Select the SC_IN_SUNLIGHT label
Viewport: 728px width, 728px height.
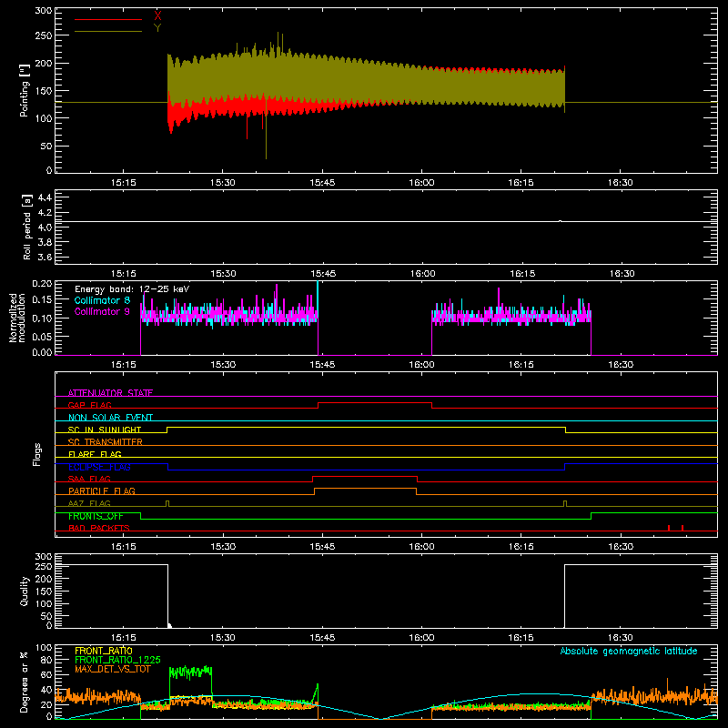(105, 430)
